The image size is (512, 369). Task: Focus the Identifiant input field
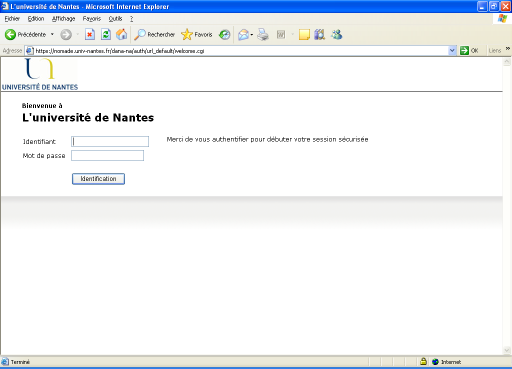pos(110,141)
